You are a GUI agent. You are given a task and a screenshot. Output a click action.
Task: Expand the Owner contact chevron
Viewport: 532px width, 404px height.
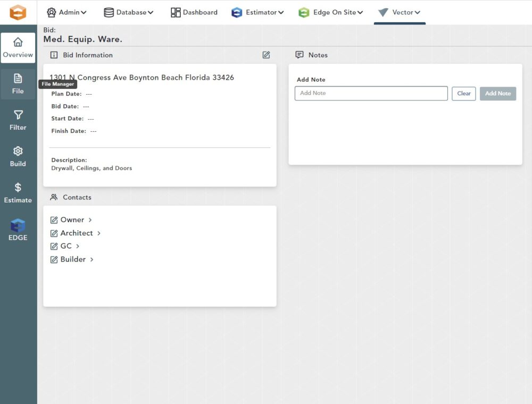90,220
